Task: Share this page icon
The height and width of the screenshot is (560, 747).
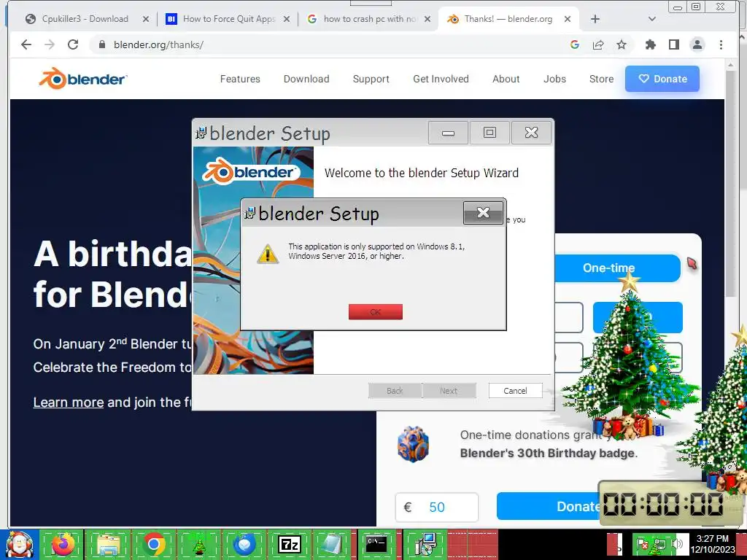Action: [598, 44]
